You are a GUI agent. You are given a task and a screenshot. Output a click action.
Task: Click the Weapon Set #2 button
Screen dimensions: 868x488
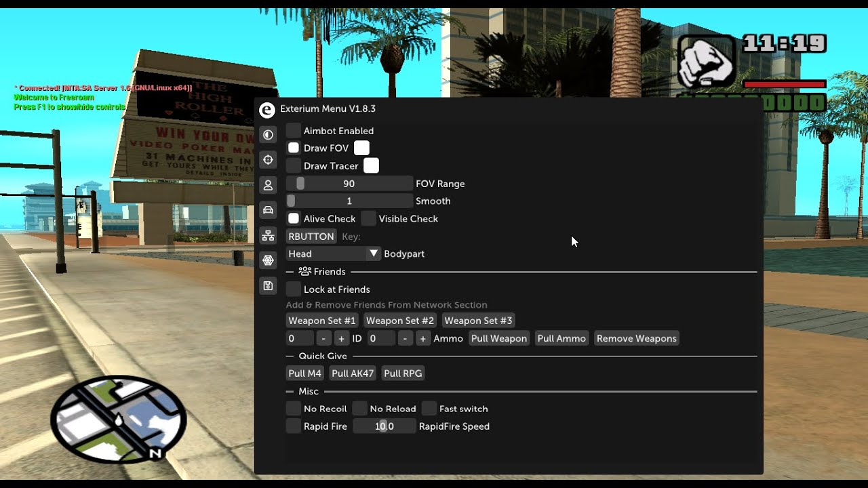coord(400,320)
